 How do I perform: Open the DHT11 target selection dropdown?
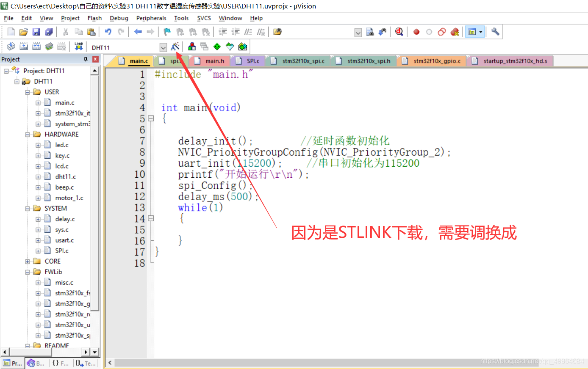[163, 47]
